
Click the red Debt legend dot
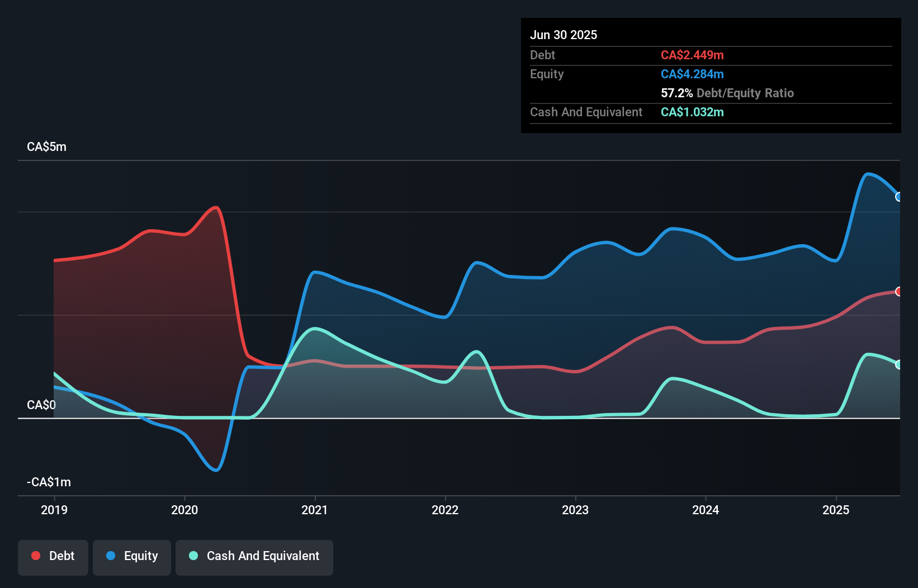35,556
